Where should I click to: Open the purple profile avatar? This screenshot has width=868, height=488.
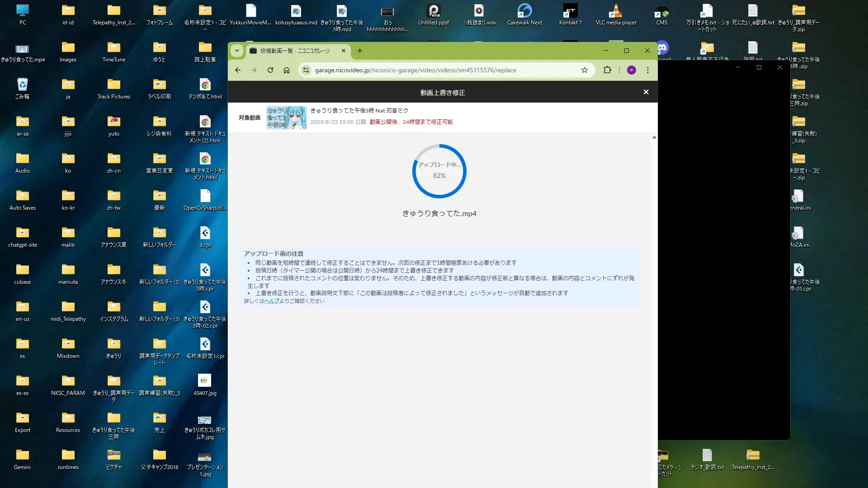[632, 70]
